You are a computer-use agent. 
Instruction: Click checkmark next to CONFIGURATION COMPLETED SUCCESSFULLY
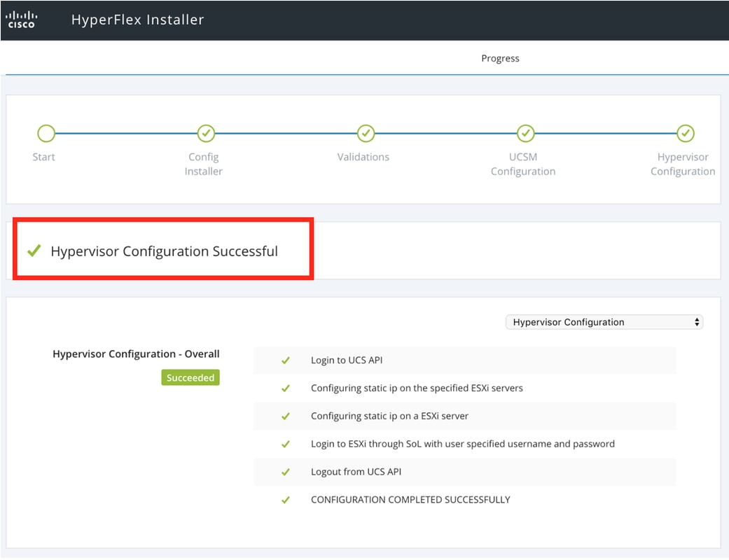pos(286,500)
